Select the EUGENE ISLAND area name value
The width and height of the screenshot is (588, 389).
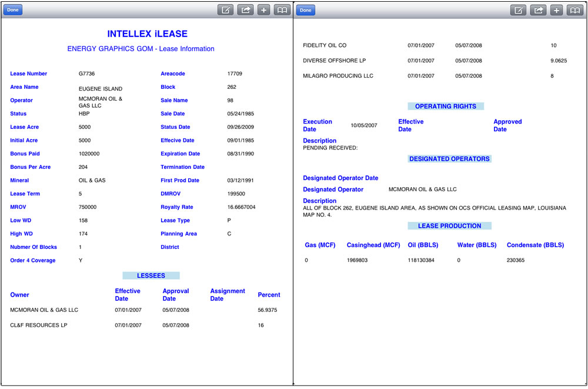(x=101, y=89)
